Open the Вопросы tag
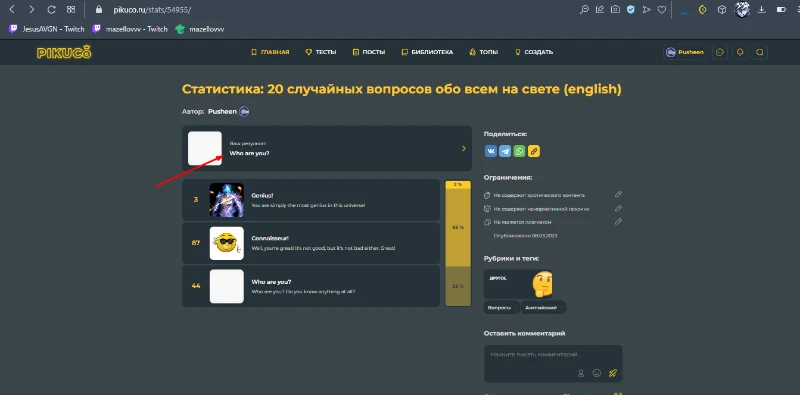 (x=502, y=308)
